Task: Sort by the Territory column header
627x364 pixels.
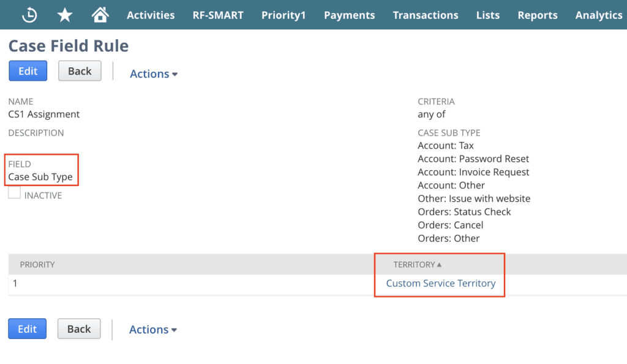Action: pos(415,265)
